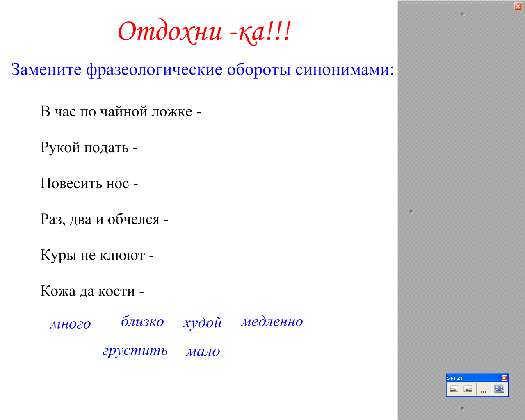Advance to the next page with the right arrow
The height and width of the screenshot is (420, 525).
(x=468, y=389)
